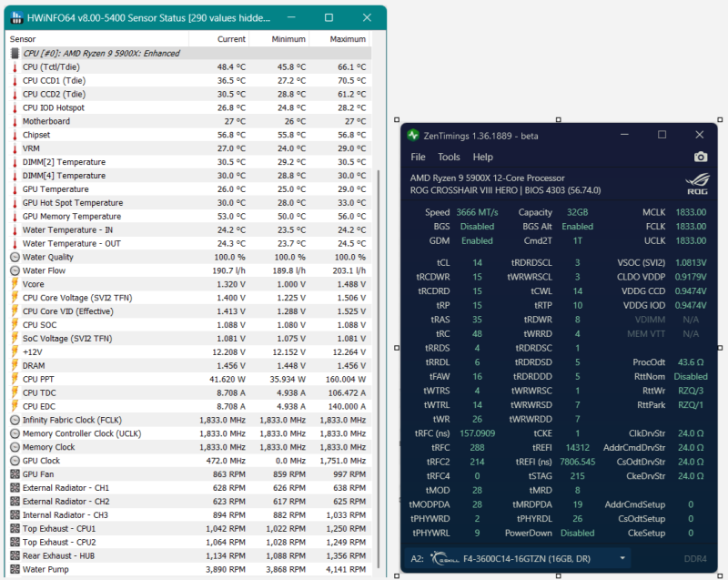Select the GPU Memory Temperature row
The height and width of the screenshot is (580, 728).
[189, 217]
